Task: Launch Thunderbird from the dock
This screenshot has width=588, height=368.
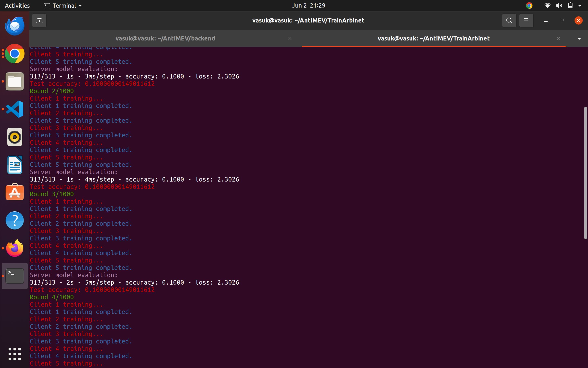Action: 14,26
